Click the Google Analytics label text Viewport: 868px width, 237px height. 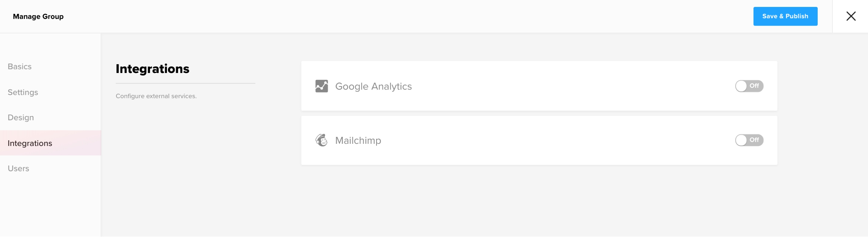click(x=373, y=86)
